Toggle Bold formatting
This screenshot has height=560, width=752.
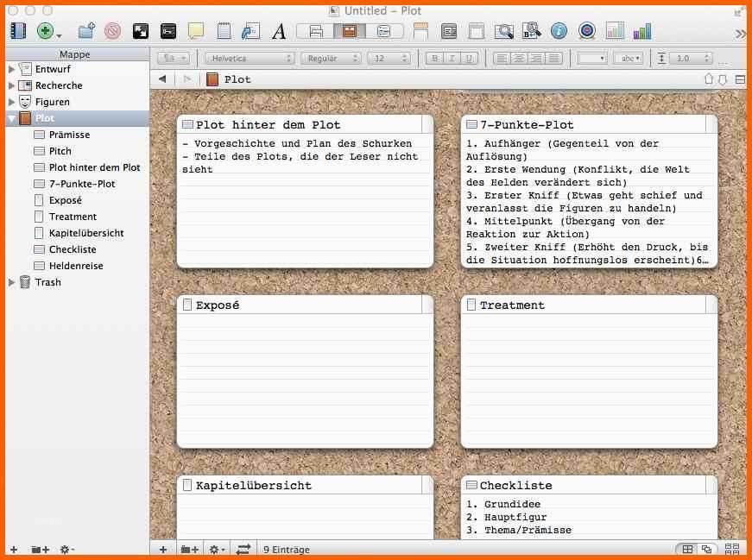(434, 59)
